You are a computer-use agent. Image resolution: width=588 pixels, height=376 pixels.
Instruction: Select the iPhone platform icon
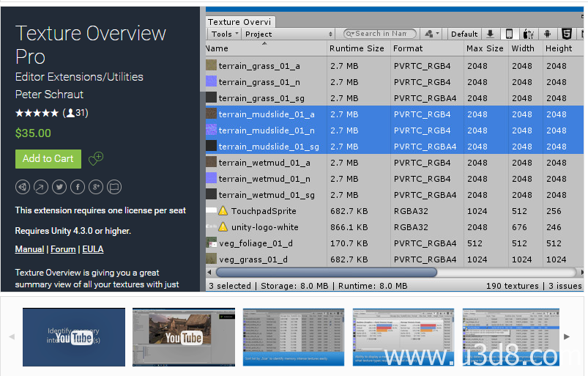509,34
